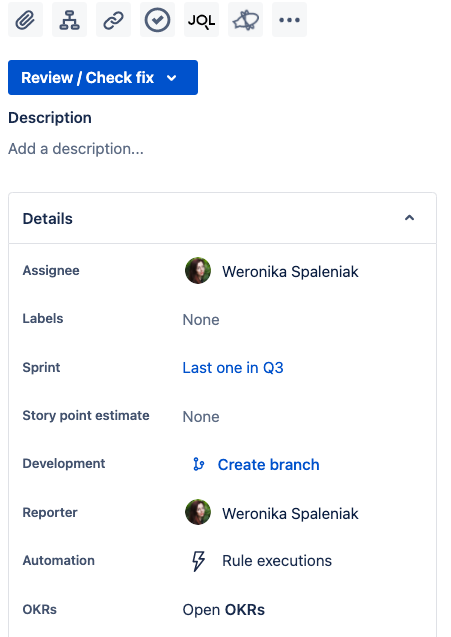Click the child issue hierarchy icon

click(69, 20)
